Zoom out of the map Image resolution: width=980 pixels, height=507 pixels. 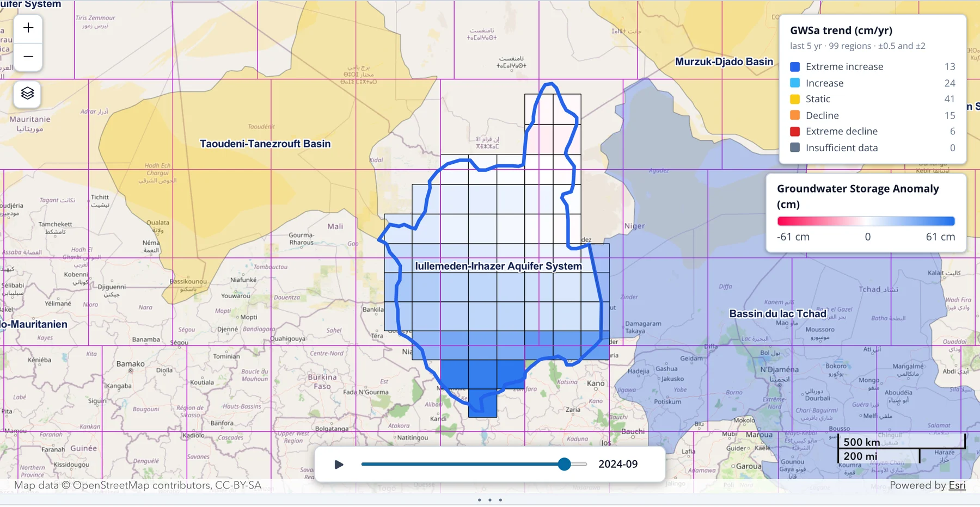click(28, 57)
